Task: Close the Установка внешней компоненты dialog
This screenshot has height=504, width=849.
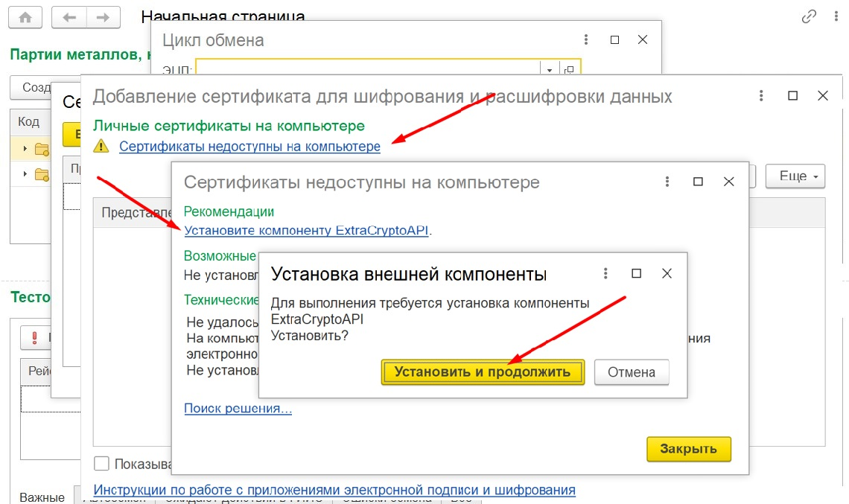Action: pos(667,273)
